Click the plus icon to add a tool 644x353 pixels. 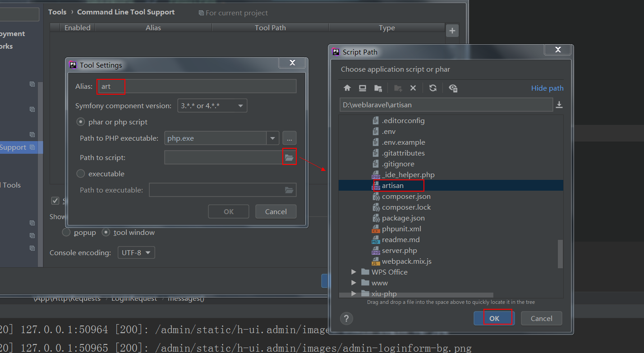pyautogui.click(x=452, y=31)
